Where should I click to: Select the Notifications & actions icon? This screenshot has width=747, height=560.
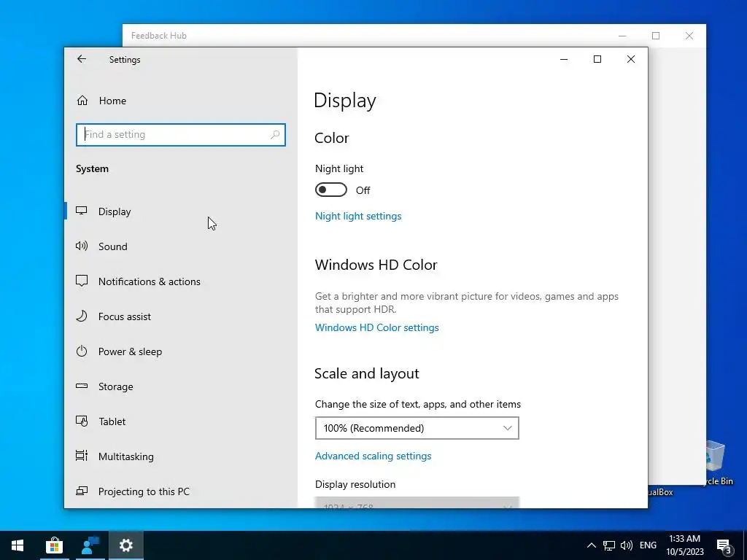[x=82, y=281]
